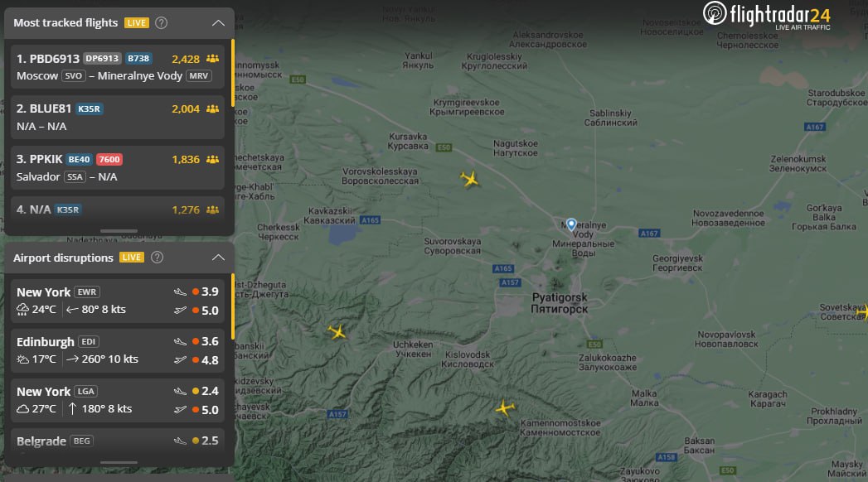Click the Mineralnye Vody airport pin
This screenshot has width=868, height=482.
570,224
